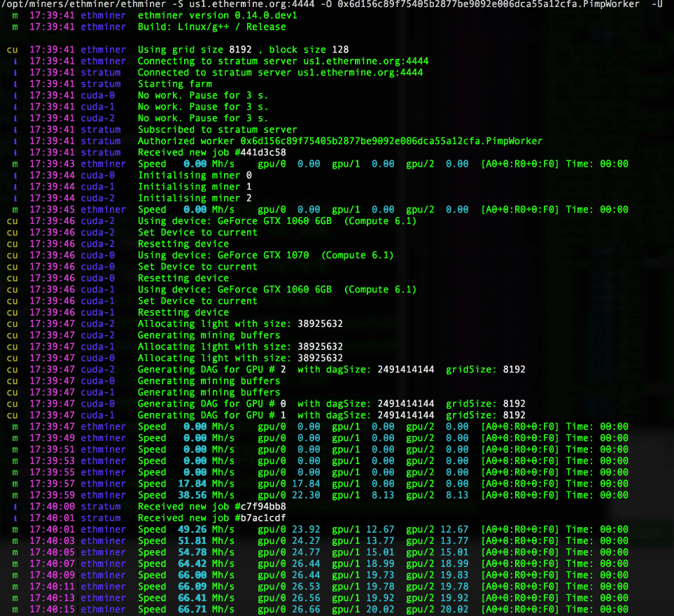Click gpu/0 value 22.30
Image resolution: width=674 pixels, height=616 pixels.
coord(306,495)
